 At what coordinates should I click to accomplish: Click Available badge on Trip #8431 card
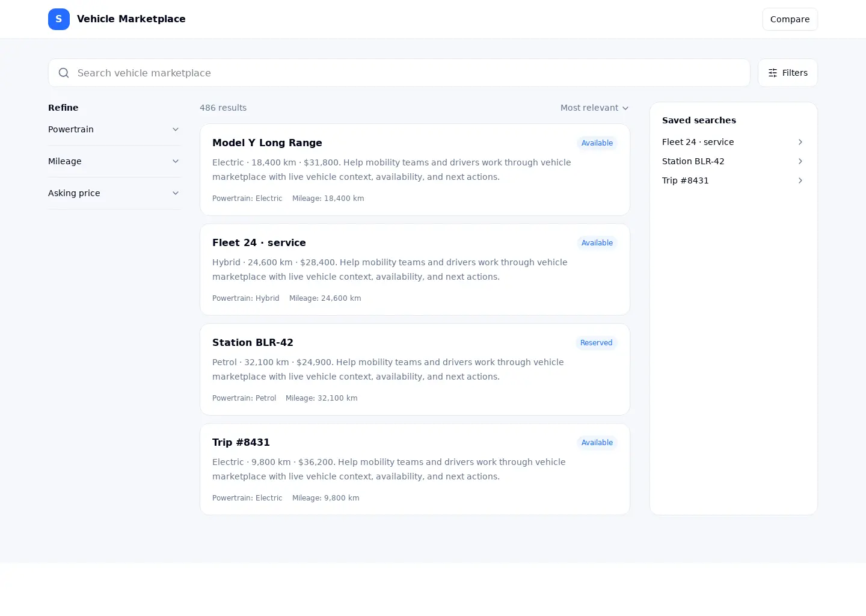597,443
